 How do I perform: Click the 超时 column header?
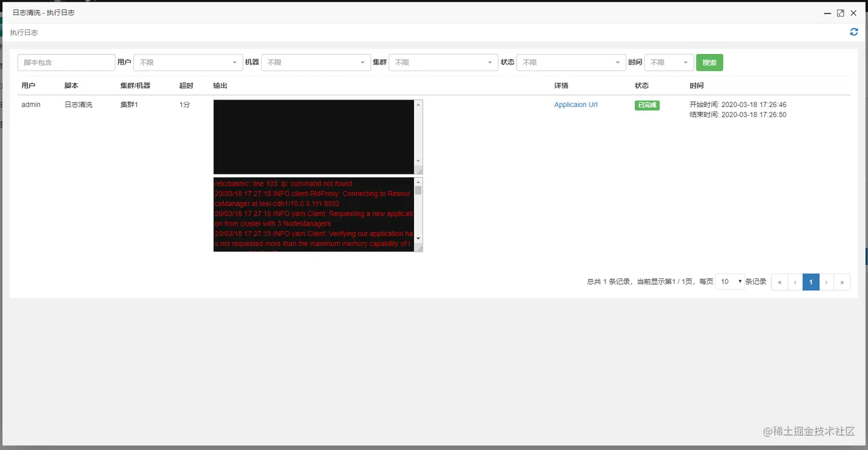(x=186, y=86)
